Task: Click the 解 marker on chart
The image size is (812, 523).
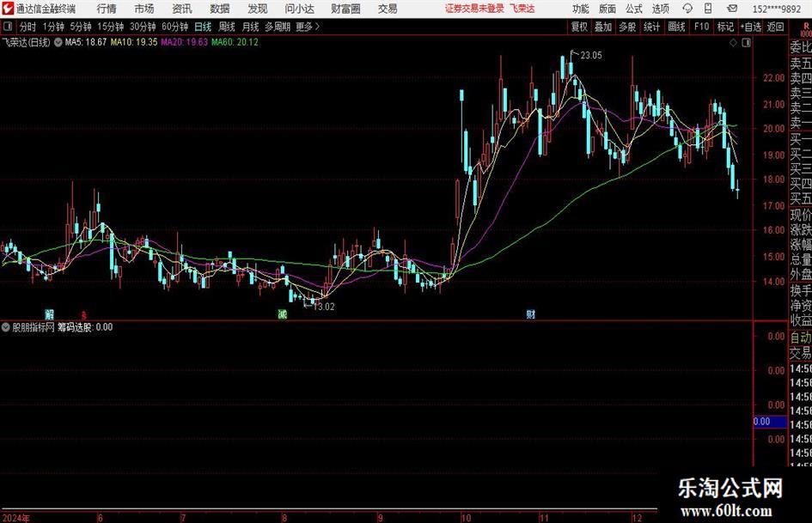Action: pyautogui.click(x=49, y=313)
